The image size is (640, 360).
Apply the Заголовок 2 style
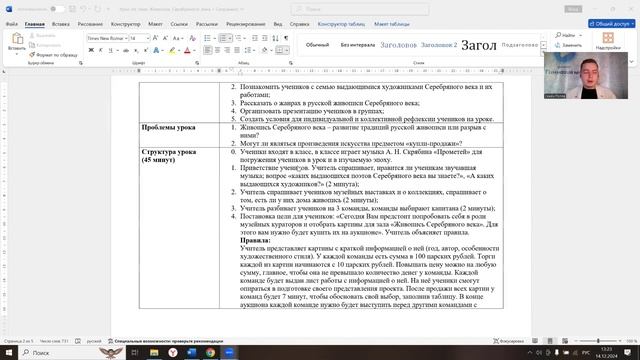point(439,45)
